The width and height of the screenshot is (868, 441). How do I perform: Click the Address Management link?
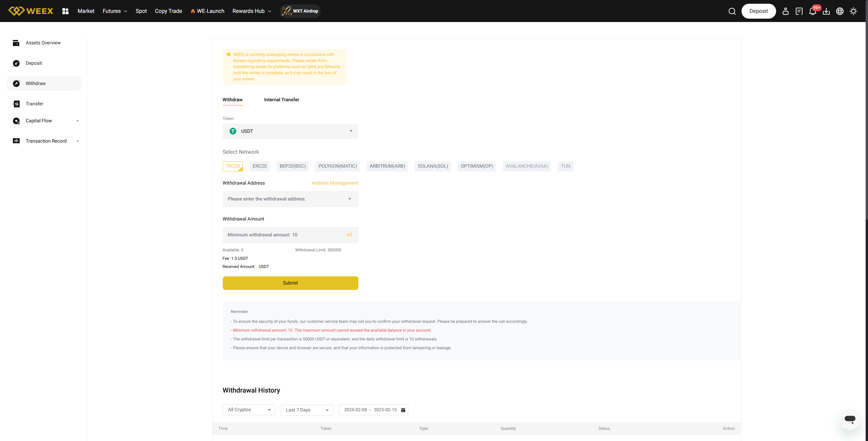point(335,183)
